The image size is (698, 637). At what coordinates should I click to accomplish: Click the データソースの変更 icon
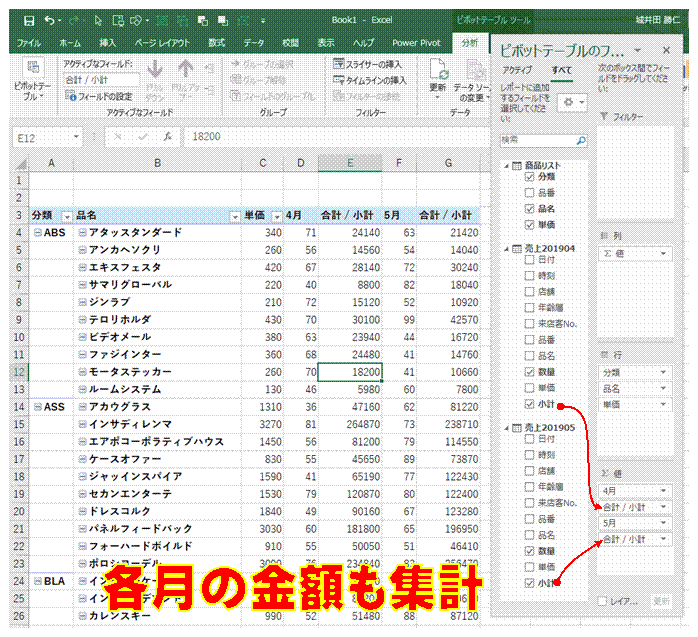(x=475, y=70)
